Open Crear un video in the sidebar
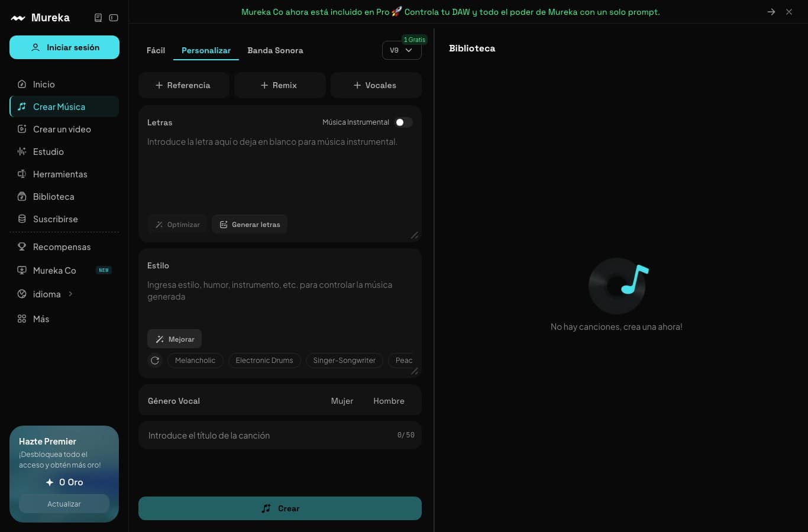 64,129
